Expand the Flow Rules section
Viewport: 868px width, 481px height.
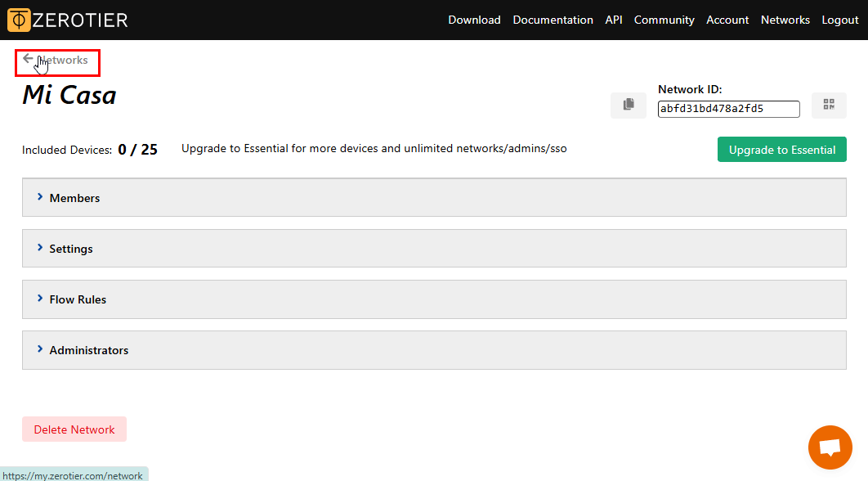[78, 299]
